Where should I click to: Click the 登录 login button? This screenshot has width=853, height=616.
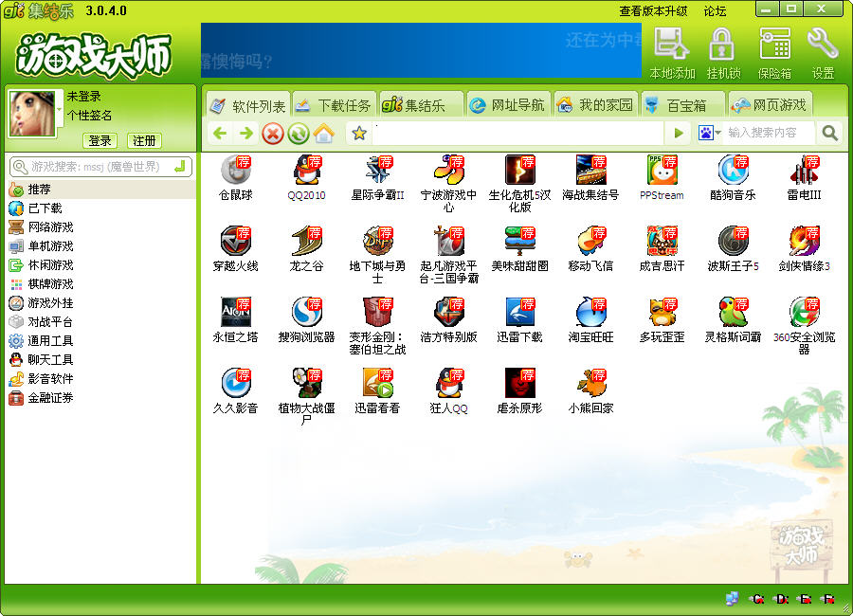click(100, 141)
